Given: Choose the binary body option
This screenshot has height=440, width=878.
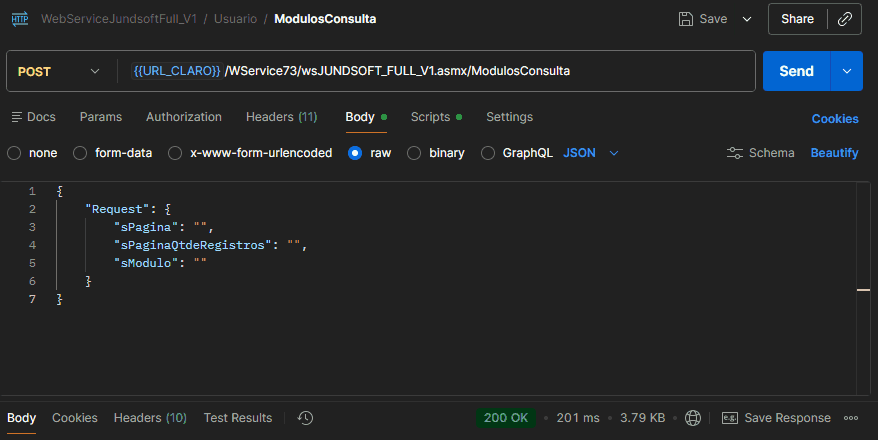Looking at the screenshot, I should pyautogui.click(x=414, y=153).
